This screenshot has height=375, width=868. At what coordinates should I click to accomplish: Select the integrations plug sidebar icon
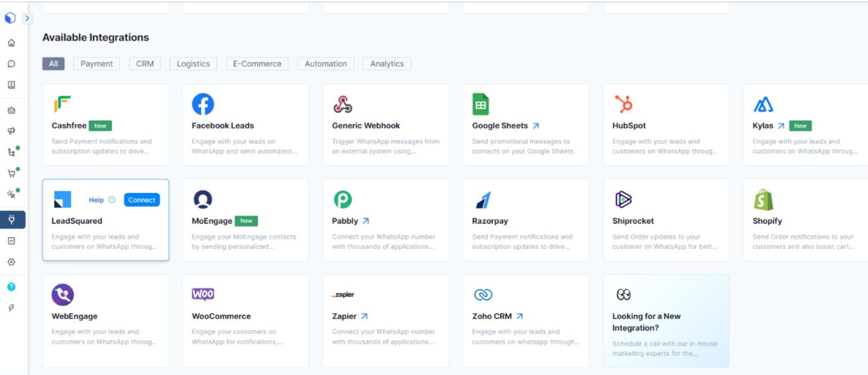coord(12,220)
